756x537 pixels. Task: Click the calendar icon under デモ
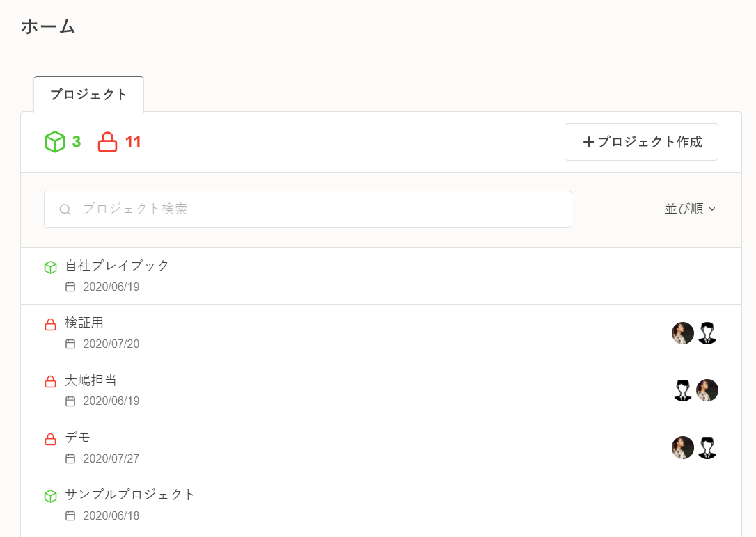coord(70,458)
